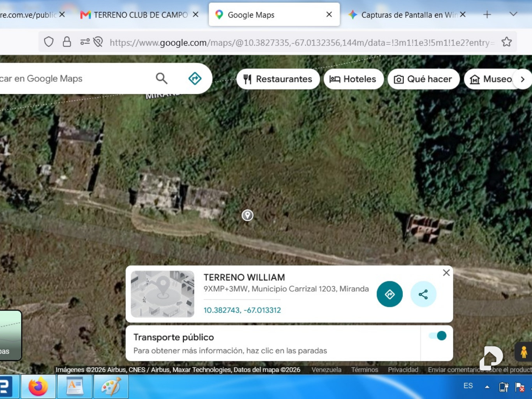
Task: Open Street View with the pegman icon
Action: pyautogui.click(x=523, y=352)
